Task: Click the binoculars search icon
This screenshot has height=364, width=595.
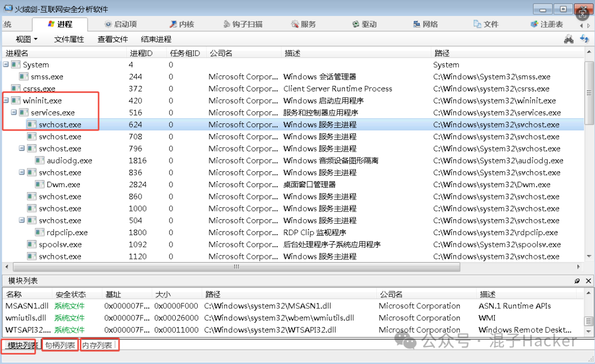Action: pos(568,39)
